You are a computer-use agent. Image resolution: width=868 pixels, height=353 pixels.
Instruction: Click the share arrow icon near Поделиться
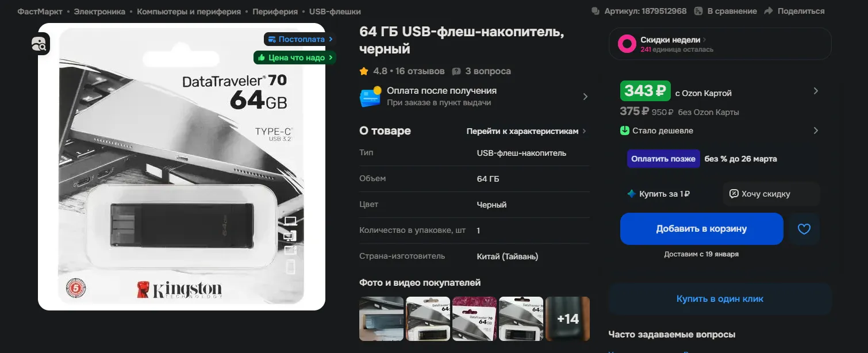pyautogui.click(x=769, y=11)
